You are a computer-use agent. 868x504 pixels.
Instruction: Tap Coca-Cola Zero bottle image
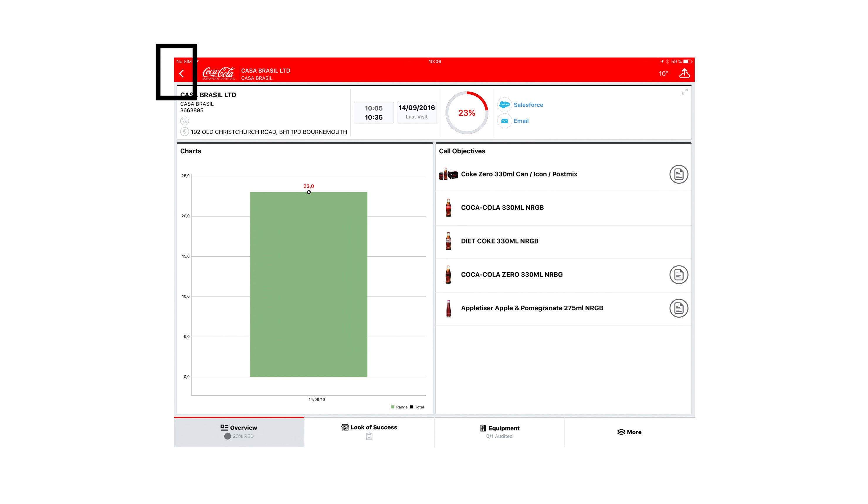tap(448, 275)
